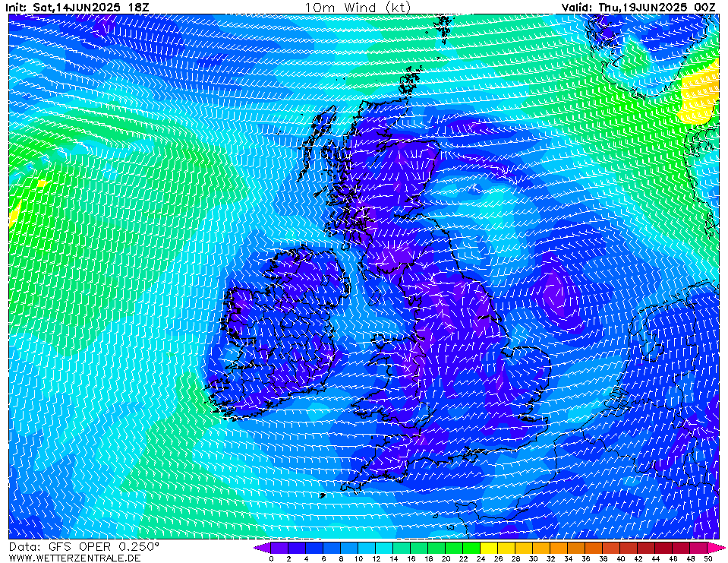Click the legend value '14'
Image resolution: width=728 pixels, height=563 pixels.
point(393,558)
